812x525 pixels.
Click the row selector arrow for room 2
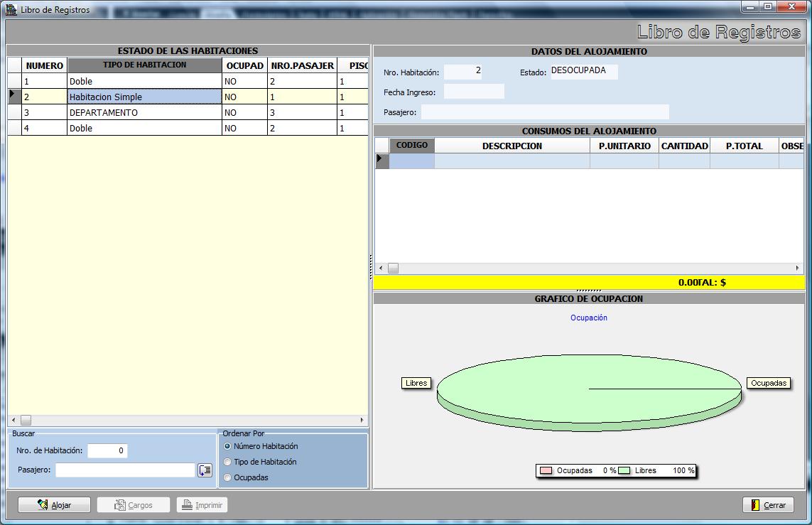point(13,97)
